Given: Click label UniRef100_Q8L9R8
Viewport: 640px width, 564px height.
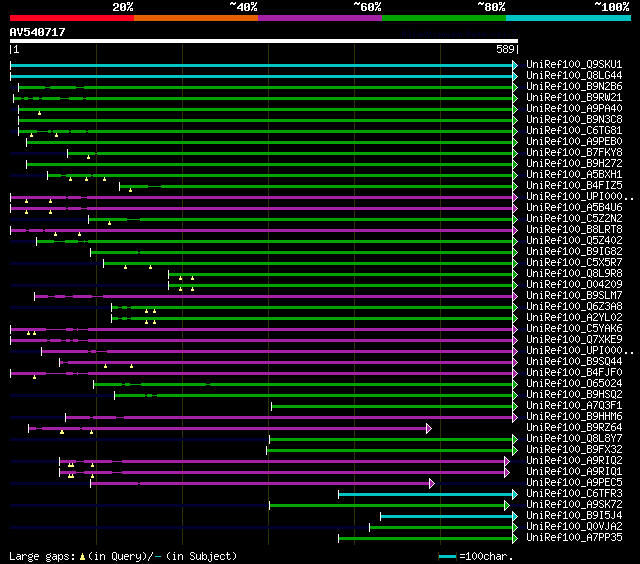Looking at the screenshot, I should pos(574,274).
